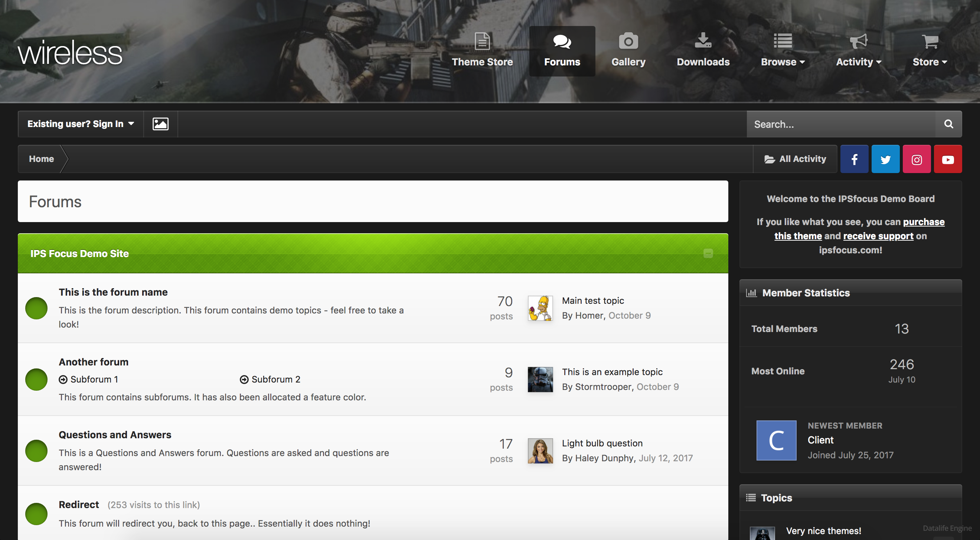Expand the Activity dropdown menu

tap(858, 51)
